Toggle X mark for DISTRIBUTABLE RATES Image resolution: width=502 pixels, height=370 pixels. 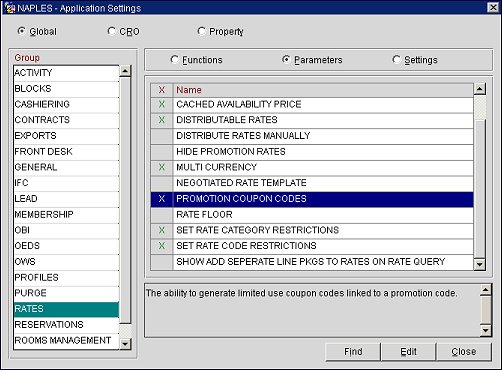click(x=162, y=120)
